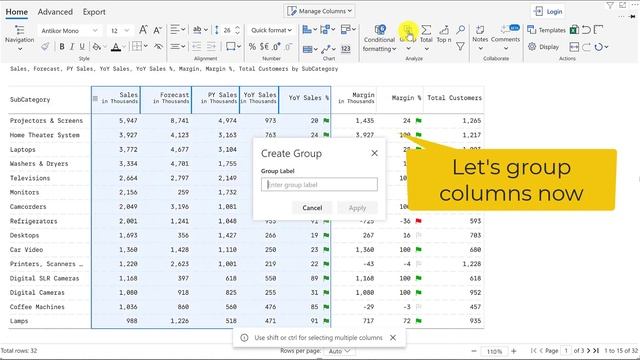Increase decimal places
This screenshot has height=360, width=640.
(x=276, y=47)
